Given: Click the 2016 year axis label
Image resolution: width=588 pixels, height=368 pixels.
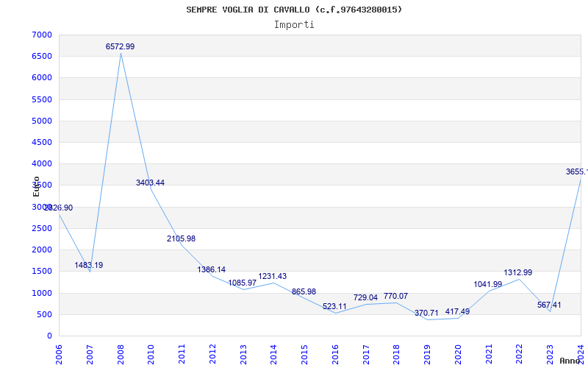Looking at the screenshot, I should [x=335, y=355].
